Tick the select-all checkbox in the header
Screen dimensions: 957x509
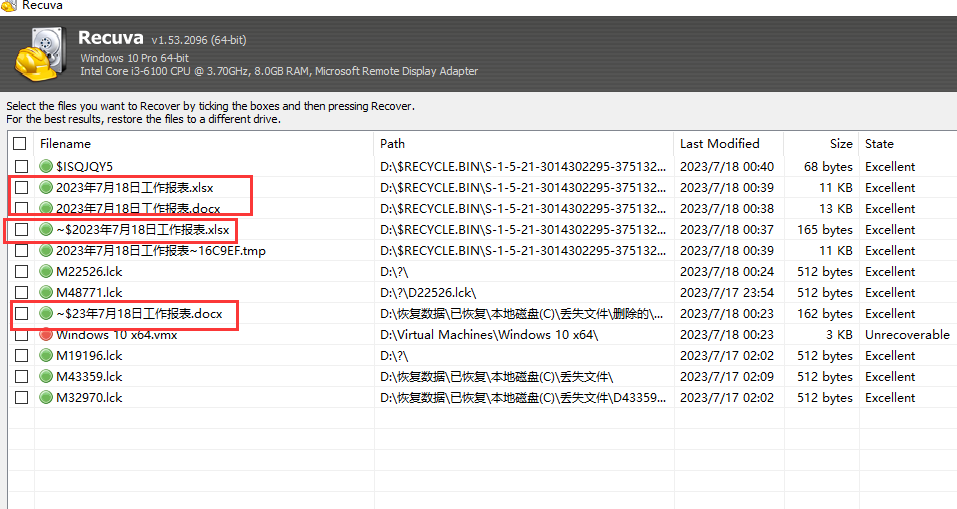20,143
